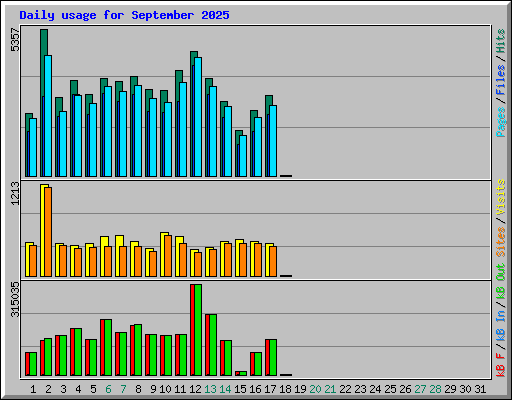Viewport: 512px width, 400px height.
Task: Click the cyan pages bar for day 12
Action: point(198,117)
